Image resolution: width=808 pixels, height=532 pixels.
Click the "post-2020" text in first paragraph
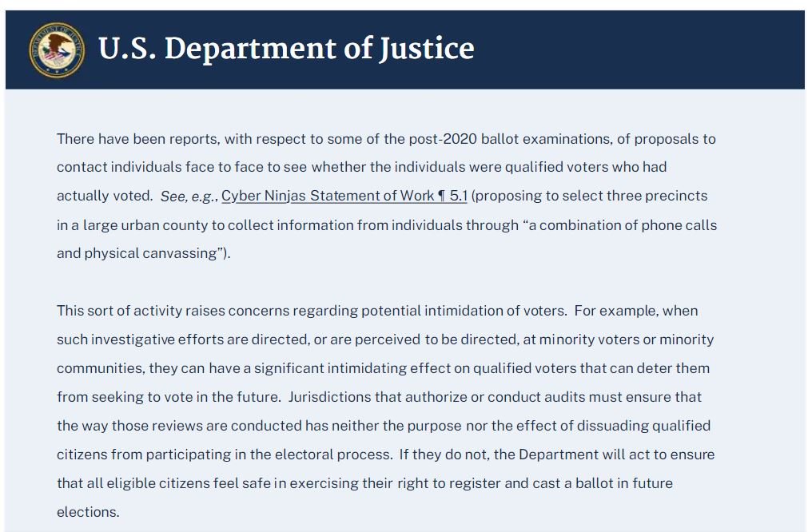click(445, 139)
